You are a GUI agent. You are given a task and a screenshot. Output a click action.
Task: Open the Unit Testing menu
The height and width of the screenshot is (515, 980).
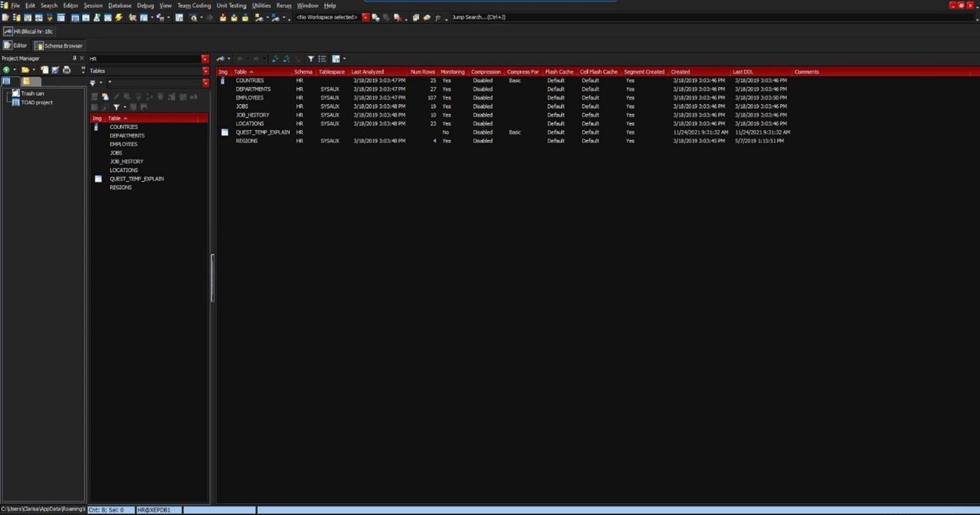click(x=231, y=5)
